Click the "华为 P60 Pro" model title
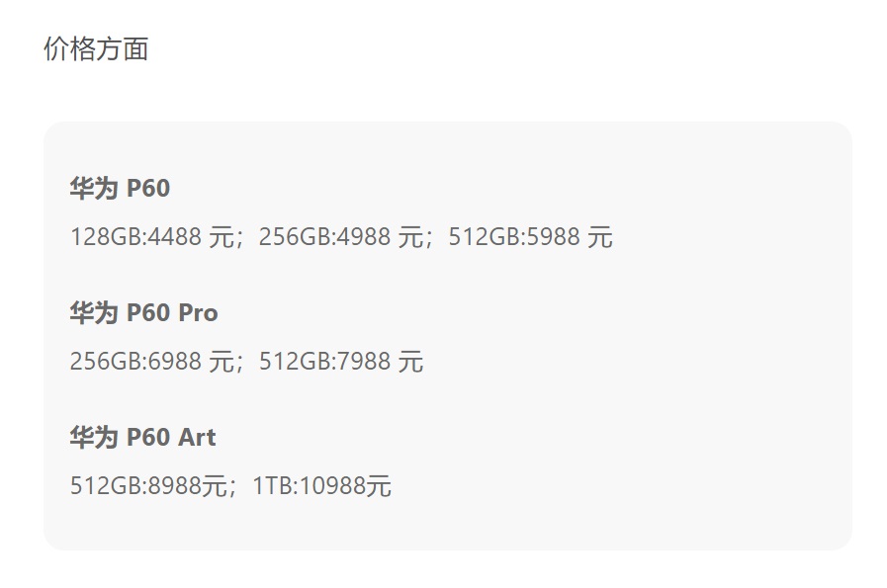 pos(143,312)
